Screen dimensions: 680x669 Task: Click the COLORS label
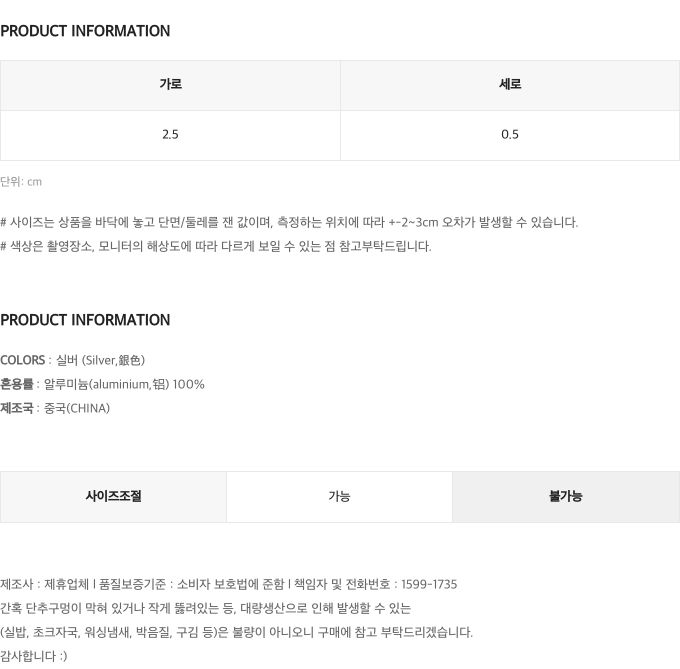23,360
